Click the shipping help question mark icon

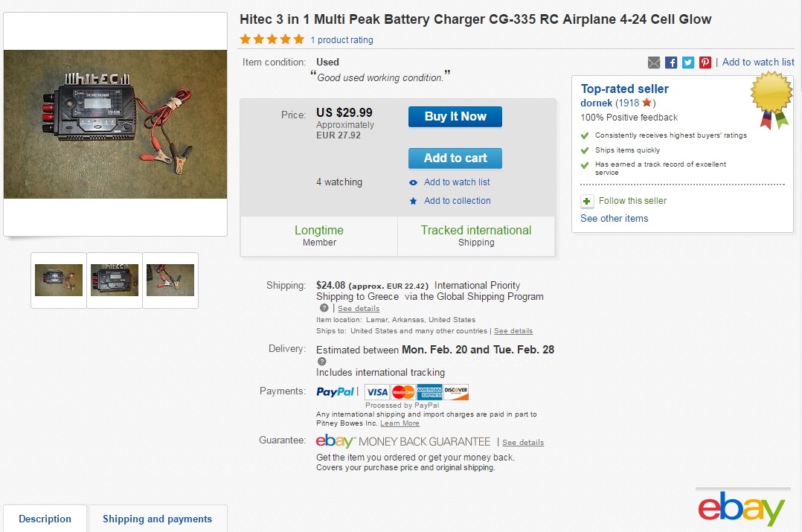point(324,308)
